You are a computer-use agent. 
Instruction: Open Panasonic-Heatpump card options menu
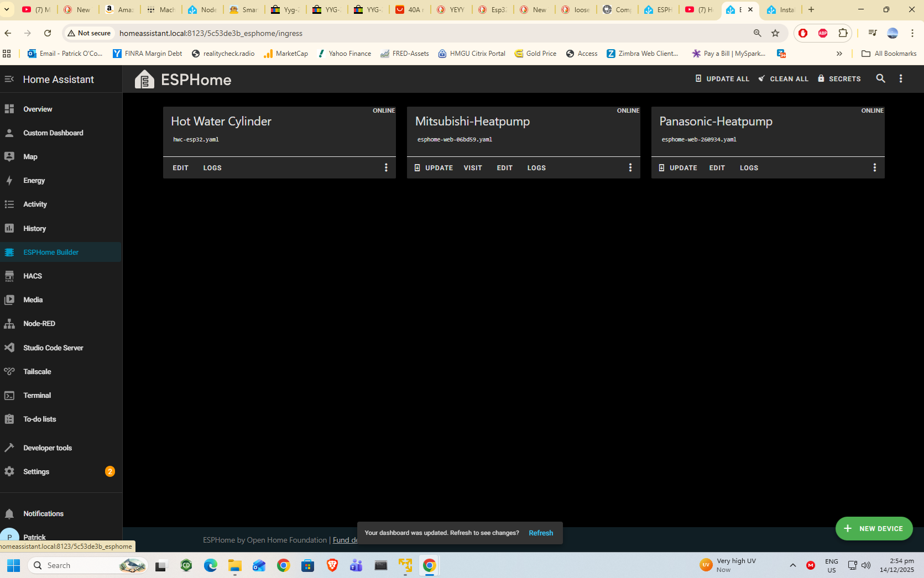point(875,167)
